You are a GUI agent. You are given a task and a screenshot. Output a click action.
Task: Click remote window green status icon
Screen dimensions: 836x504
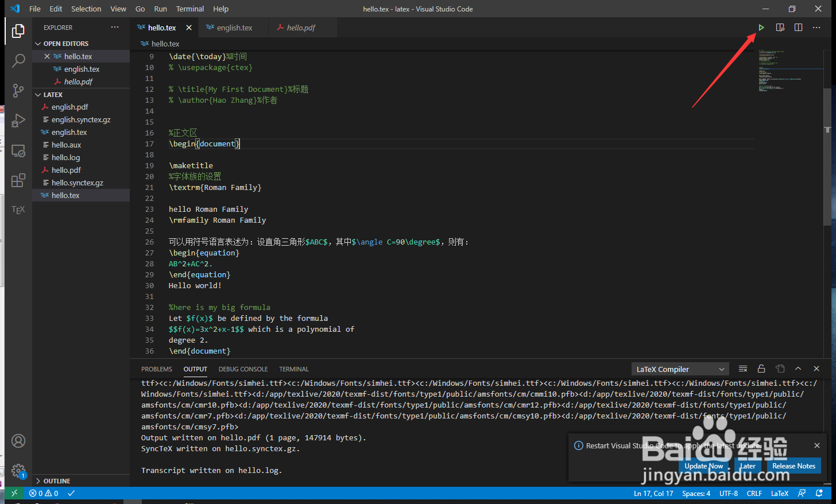coord(14,493)
